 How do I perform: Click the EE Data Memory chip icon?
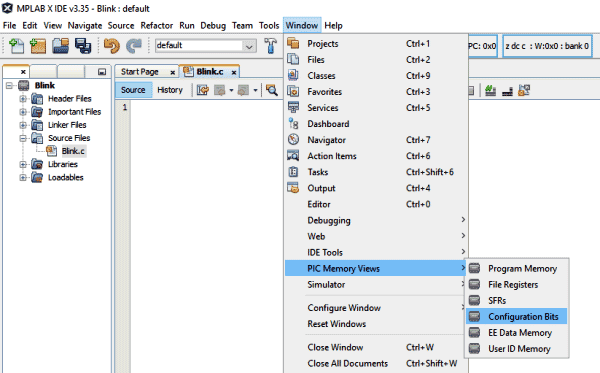[474, 332]
